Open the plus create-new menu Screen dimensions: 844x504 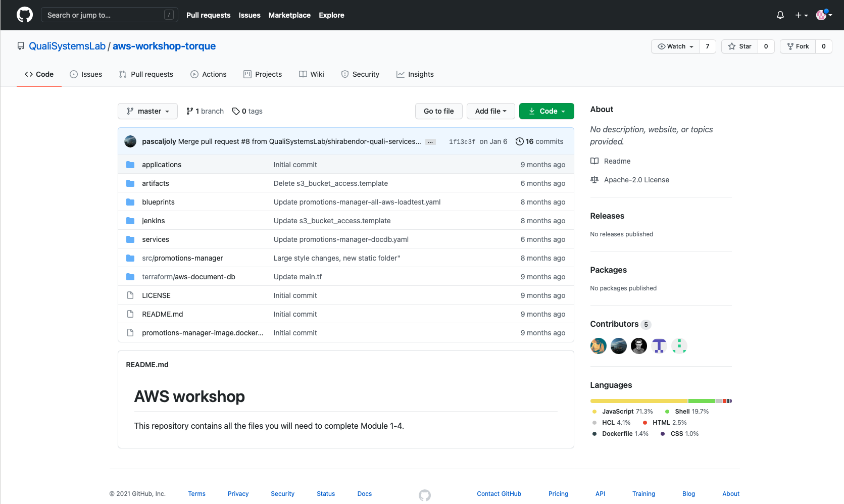pos(802,15)
